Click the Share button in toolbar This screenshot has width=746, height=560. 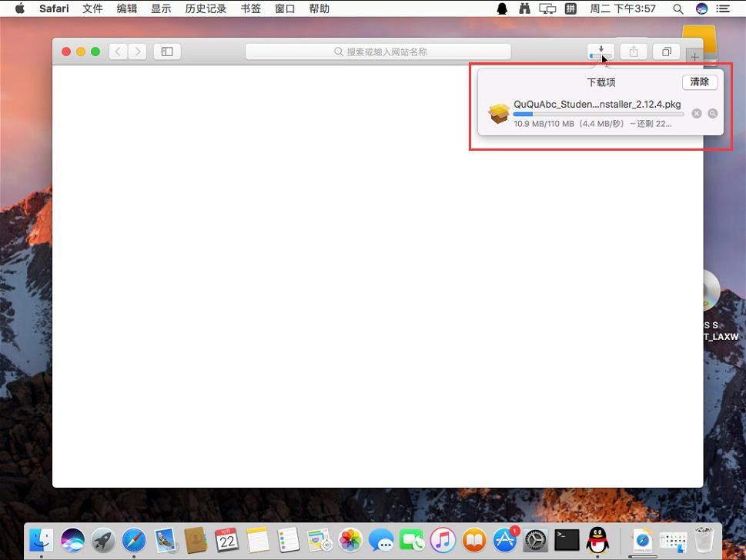point(634,52)
